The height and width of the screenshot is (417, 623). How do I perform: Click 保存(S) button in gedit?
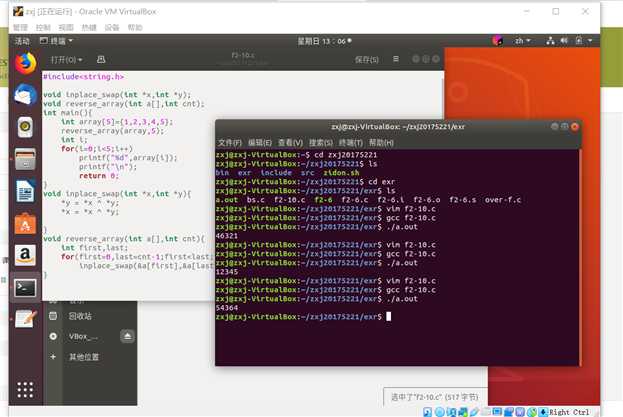coord(366,60)
